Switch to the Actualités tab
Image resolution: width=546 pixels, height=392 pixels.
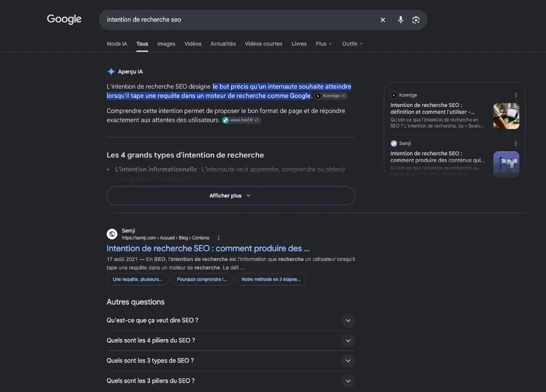(223, 44)
